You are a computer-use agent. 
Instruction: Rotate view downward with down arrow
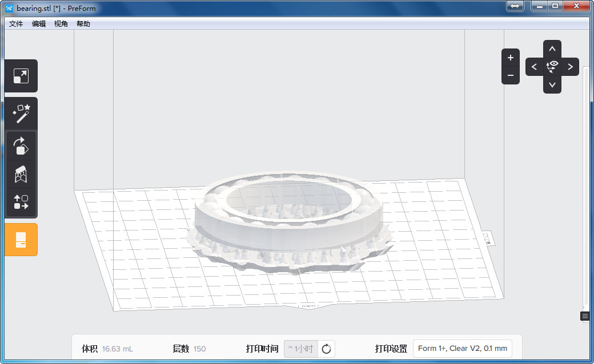(x=552, y=85)
